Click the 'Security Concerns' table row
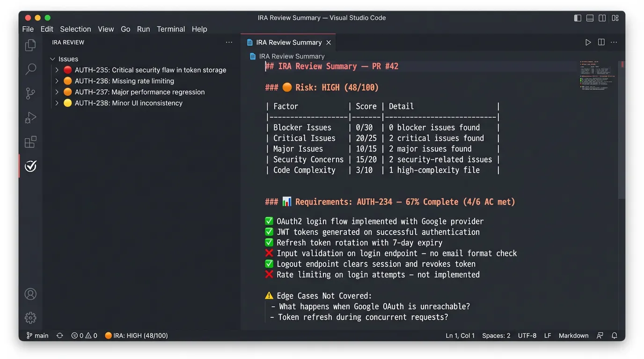Viewport: 644px width, 359px height. [x=382, y=159]
